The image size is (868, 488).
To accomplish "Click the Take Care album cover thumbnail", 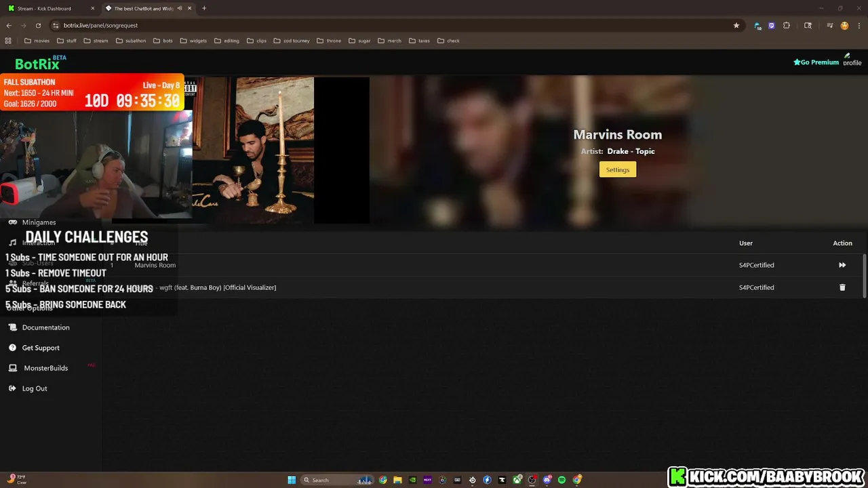I will [x=253, y=150].
